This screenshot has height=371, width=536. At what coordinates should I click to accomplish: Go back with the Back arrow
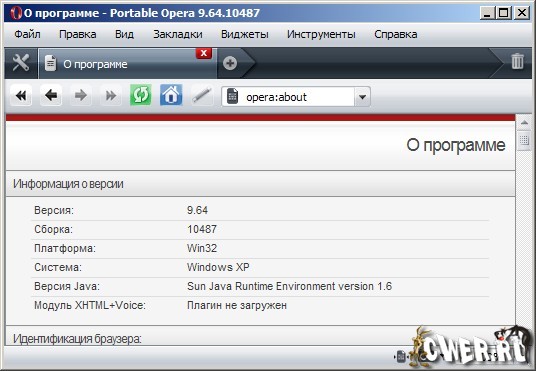click(51, 95)
